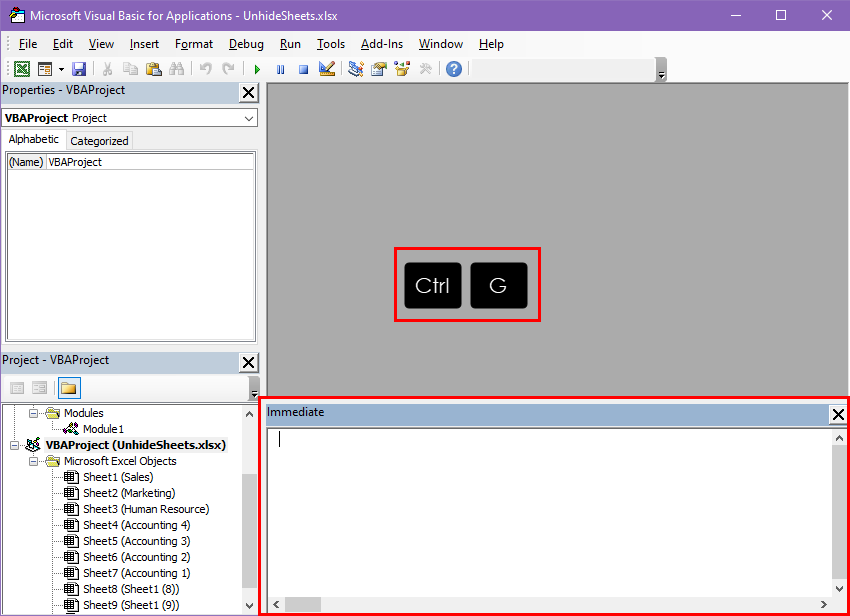The width and height of the screenshot is (850, 616).
Task: Open the Toolbox toolbar icon
Action: coord(426,69)
